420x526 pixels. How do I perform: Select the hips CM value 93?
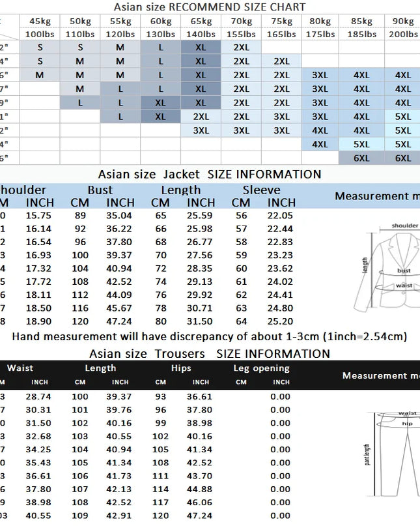point(161,396)
